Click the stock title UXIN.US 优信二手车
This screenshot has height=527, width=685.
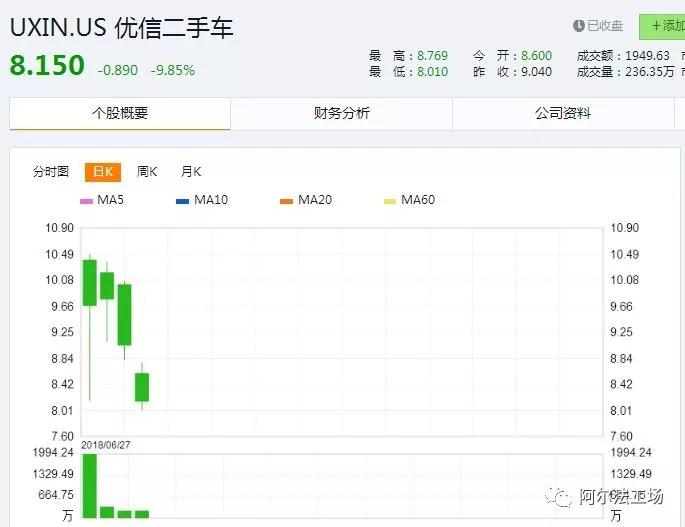click(x=121, y=28)
